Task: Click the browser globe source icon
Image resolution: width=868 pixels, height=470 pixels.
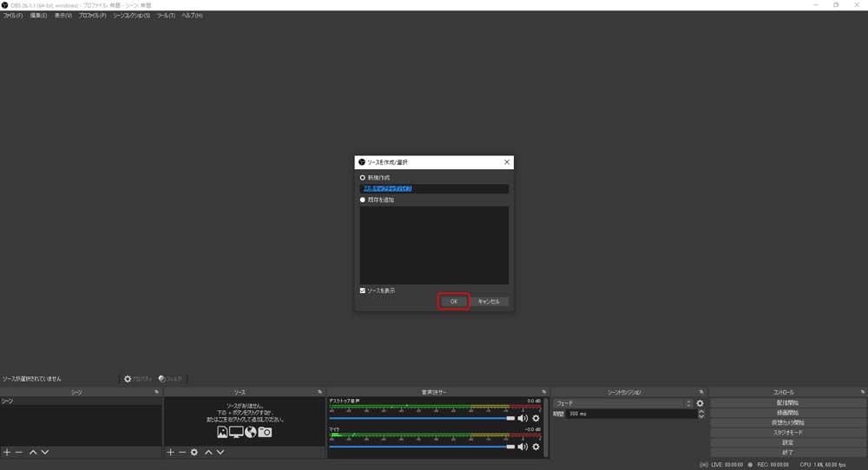Action: (251, 433)
